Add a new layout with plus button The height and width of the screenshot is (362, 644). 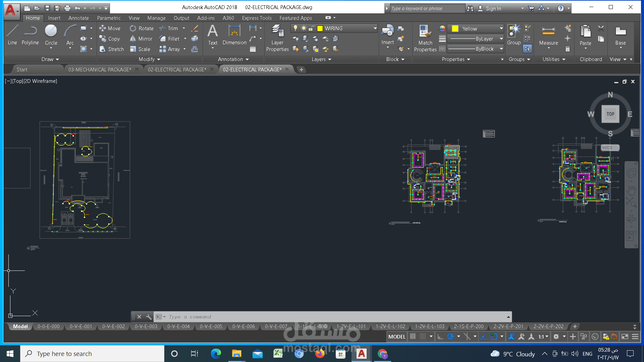[575, 326]
